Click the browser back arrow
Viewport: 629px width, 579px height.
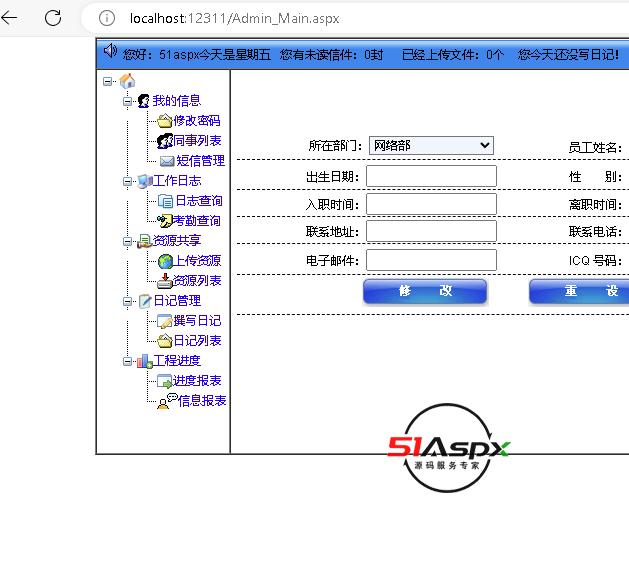point(9,18)
